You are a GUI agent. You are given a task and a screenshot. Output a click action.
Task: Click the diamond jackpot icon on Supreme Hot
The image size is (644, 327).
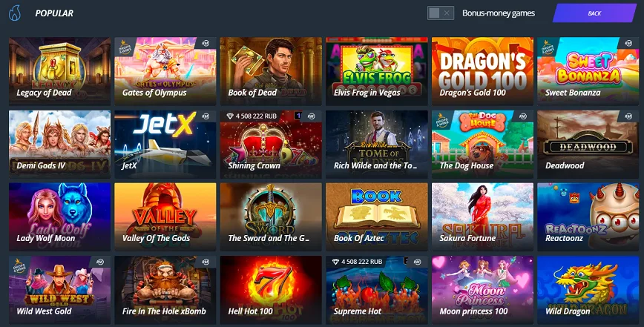pyautogui.click(x=335, y=262)
